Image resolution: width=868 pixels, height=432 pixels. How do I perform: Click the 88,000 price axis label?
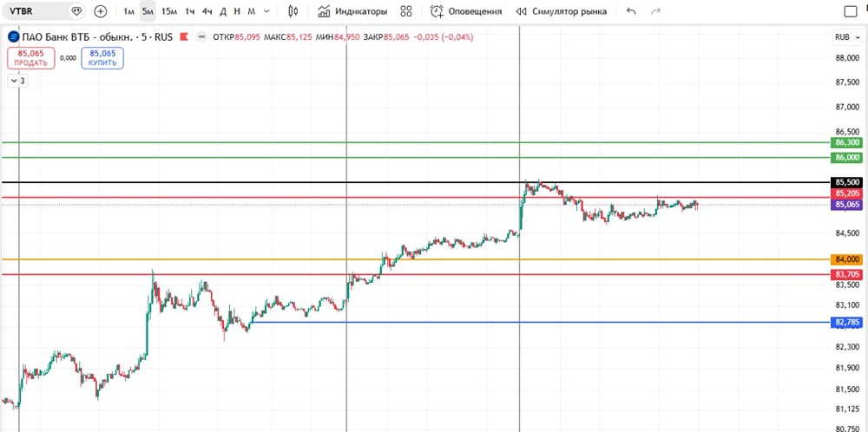click(x=848, y=57)
